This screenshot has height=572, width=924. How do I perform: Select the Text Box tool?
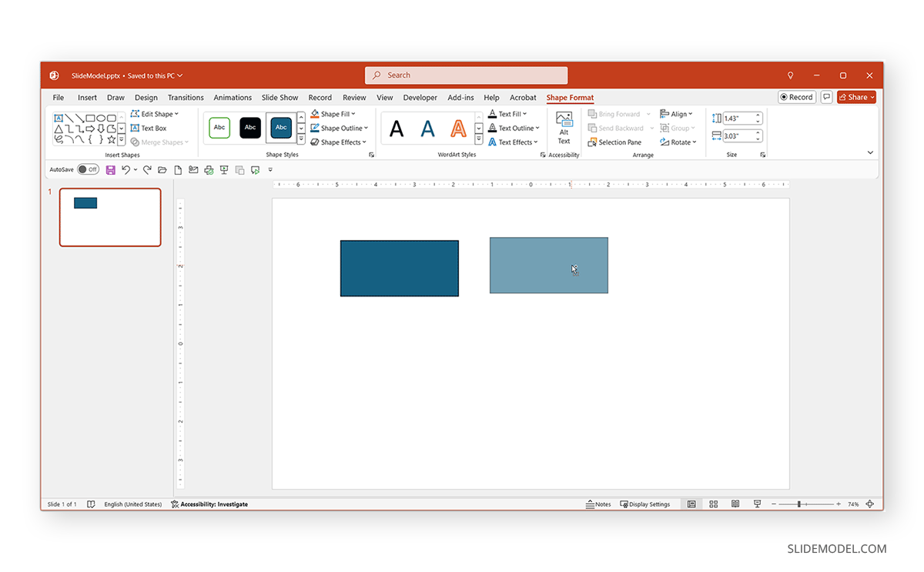click(x=149, y=128)
